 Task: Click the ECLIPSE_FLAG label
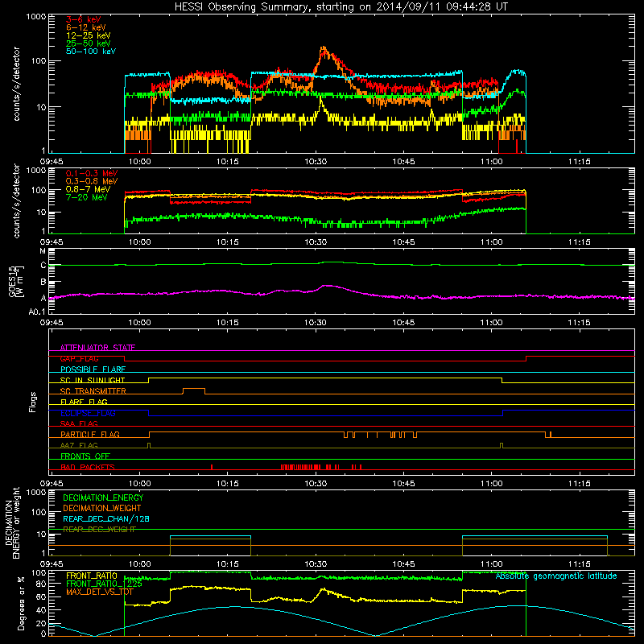[x=88, y=413]
